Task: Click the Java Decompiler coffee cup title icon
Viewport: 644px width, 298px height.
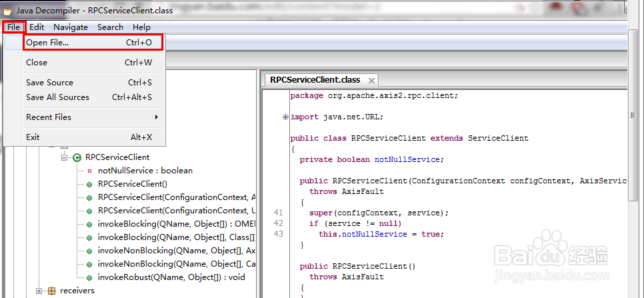Action: coord(8,10)
